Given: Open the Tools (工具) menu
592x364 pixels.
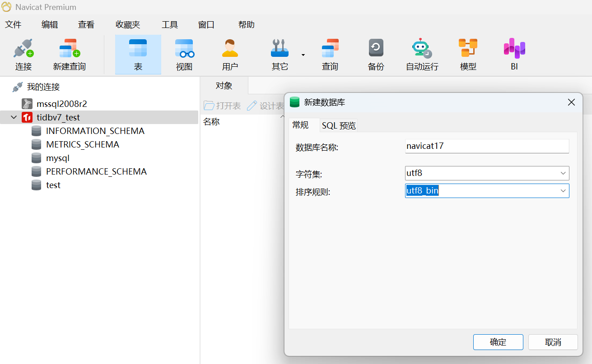Looking at the screenshot, I should (170, 25).
